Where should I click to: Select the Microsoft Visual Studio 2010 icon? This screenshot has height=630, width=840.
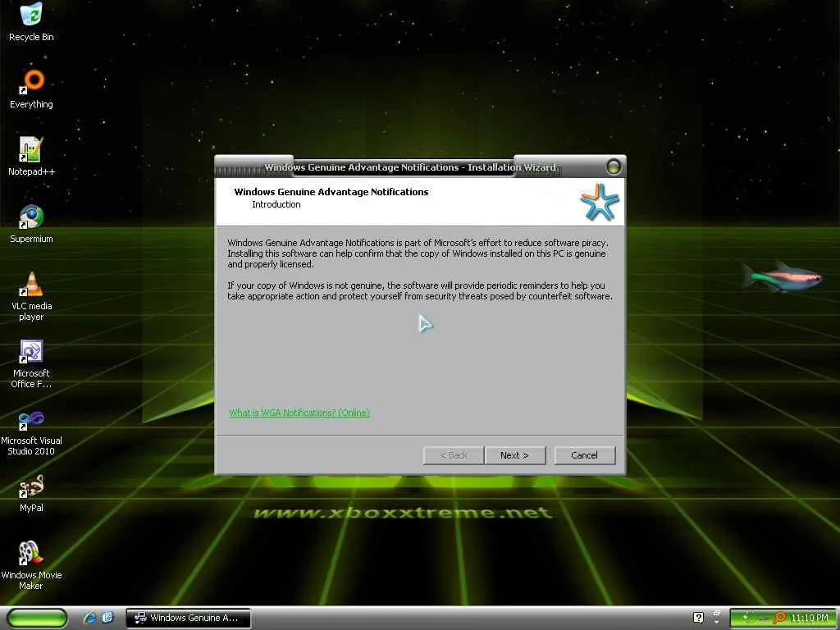coord(31,431)
